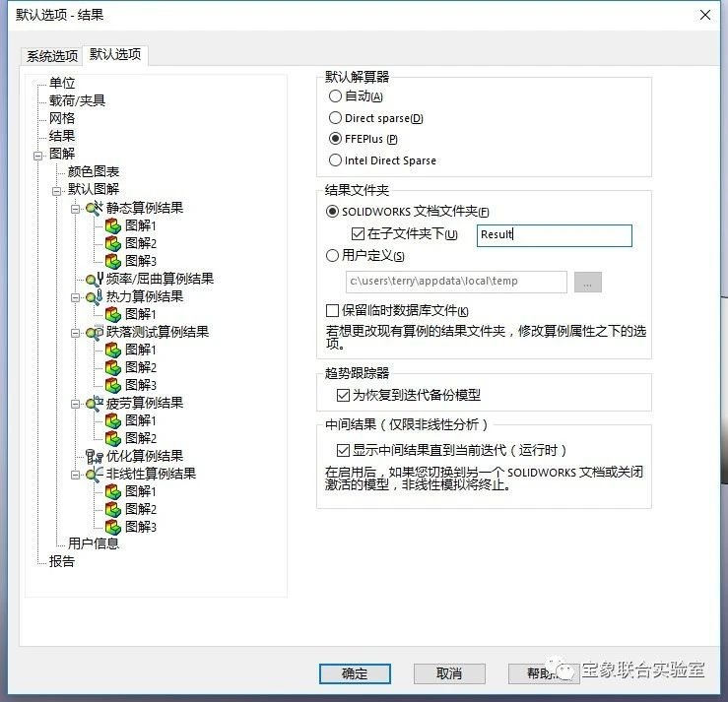Collapse the 静态算例结果 node
The image size is (728, 702).
point(75,210)
